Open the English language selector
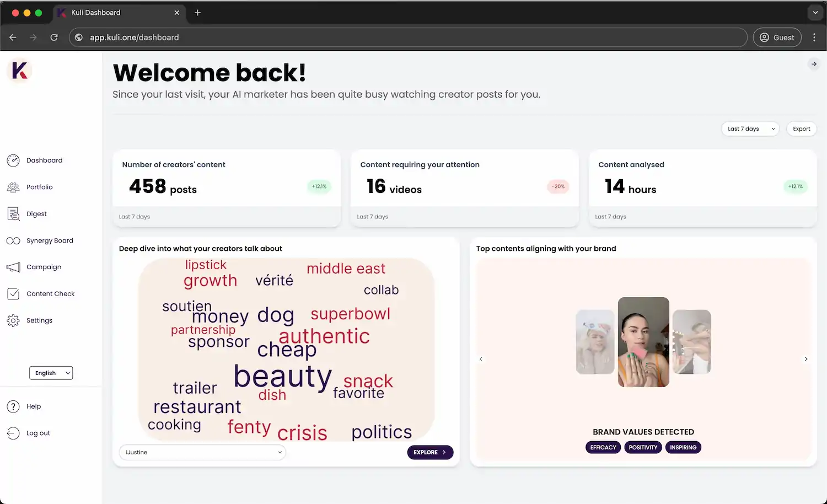 point(51,373)
